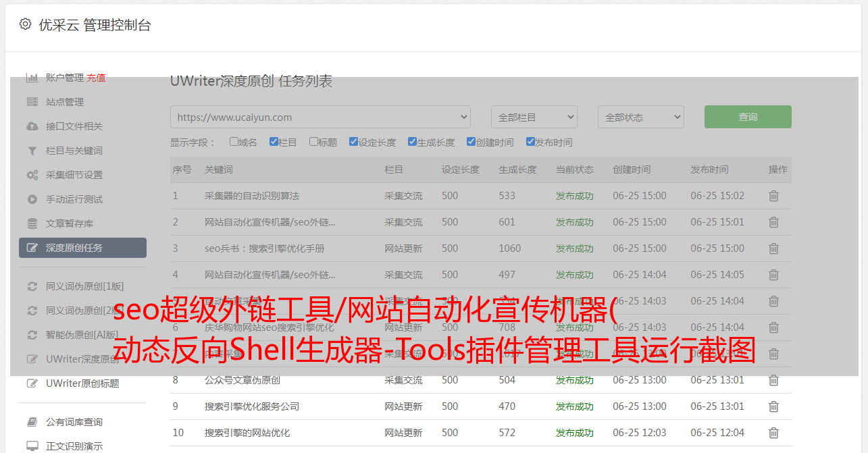The width and height of the screenshot is (868, 453).
Task: Delete the 搜索引擎优化服务公司 task
Action: pyautogui.click(x=773, y=406)
